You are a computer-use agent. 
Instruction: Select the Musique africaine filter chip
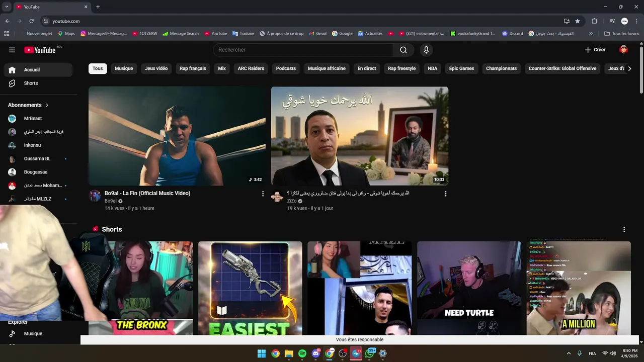coord(327,68)
